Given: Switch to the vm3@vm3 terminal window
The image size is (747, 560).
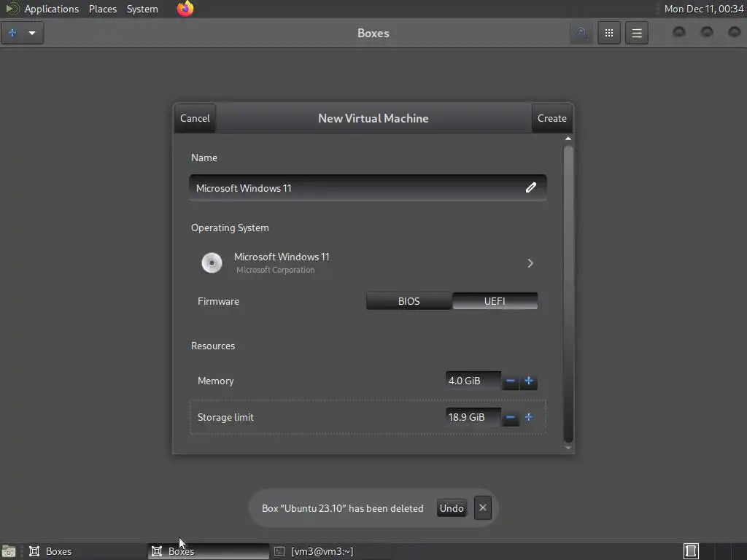Looking at the screenshot, I should pos(331,551).
